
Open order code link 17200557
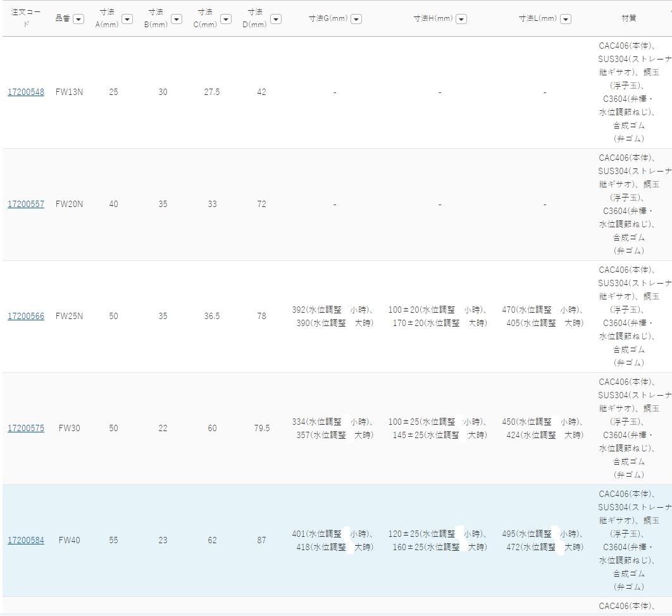26,204
